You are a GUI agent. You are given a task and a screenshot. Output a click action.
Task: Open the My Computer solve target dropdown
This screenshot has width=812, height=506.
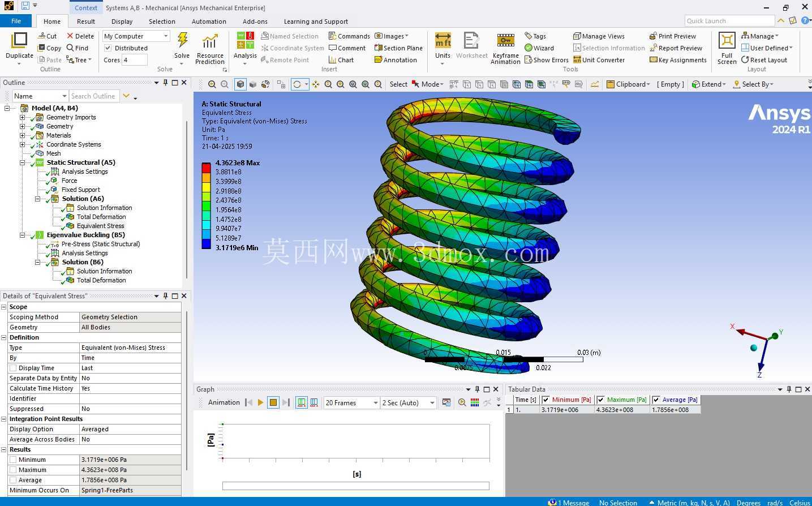(136, 36)
